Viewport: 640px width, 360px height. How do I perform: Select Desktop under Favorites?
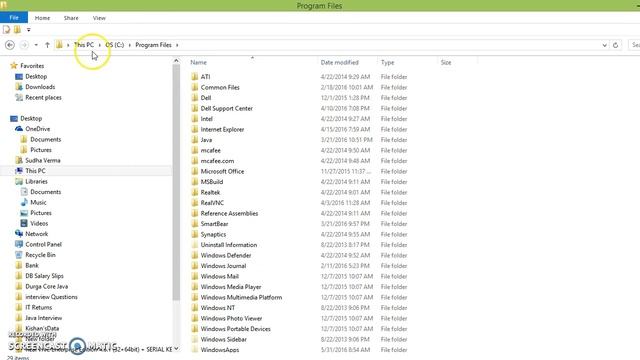[x=36, y=76]
